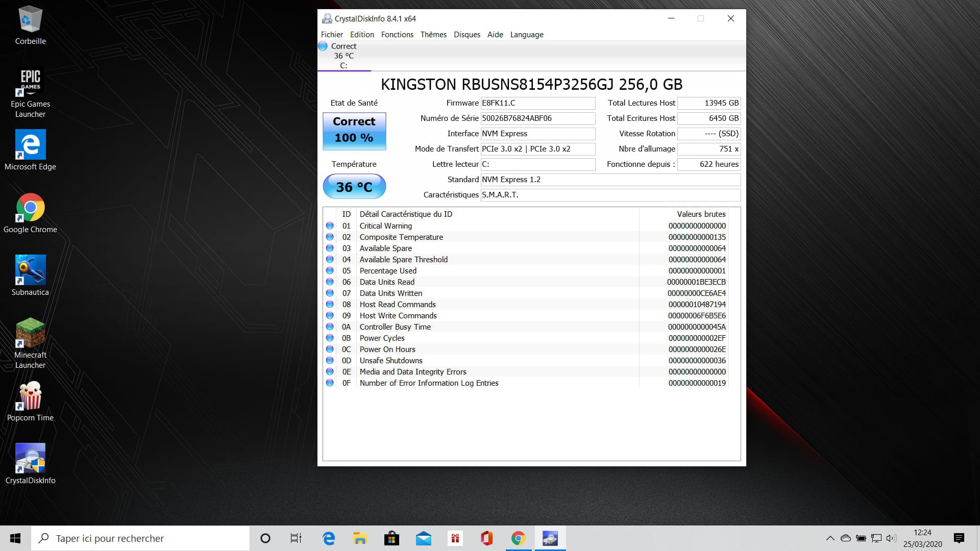Screen dimensions: 980x551
Task: Open the notification center icon
Action: click(x=959, y=538)
